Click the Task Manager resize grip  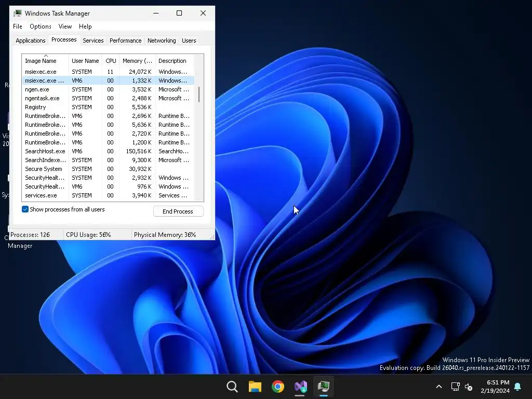tap(212, 237)
